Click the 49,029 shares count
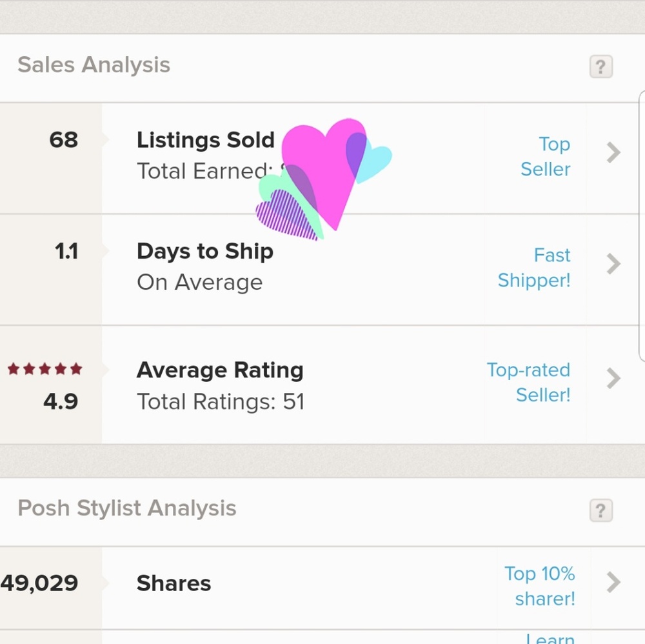This screenshot has width=645, height=644. coord(40,583)
